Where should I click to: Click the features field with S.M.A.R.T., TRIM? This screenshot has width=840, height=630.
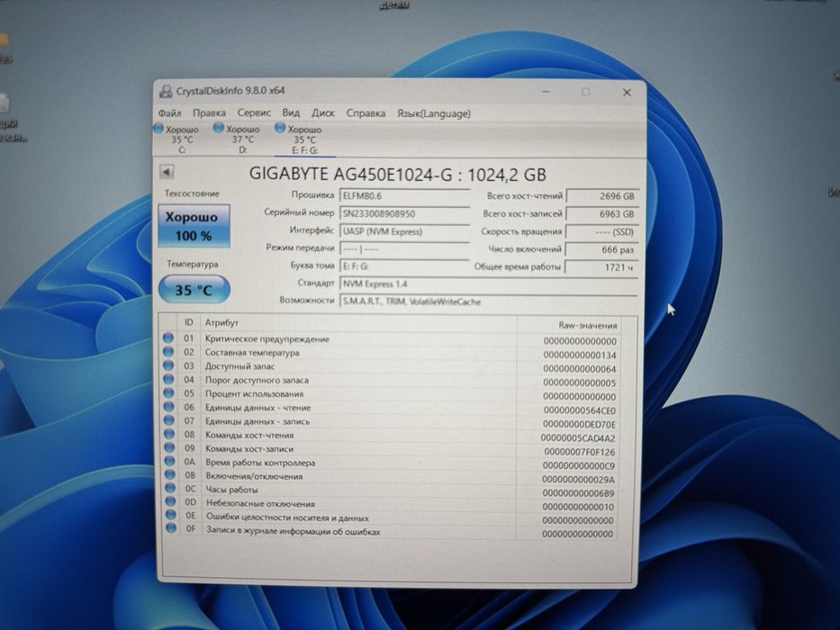[489, 301]
